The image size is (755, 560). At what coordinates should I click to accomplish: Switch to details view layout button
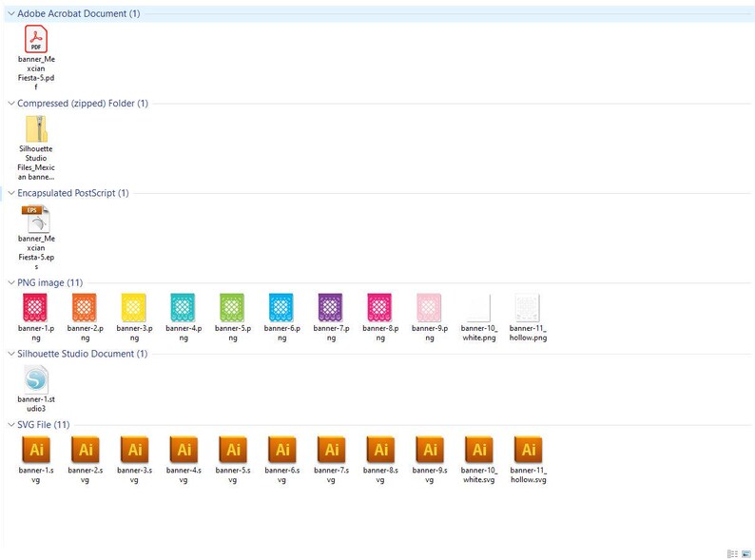click(x=732, y=553)
